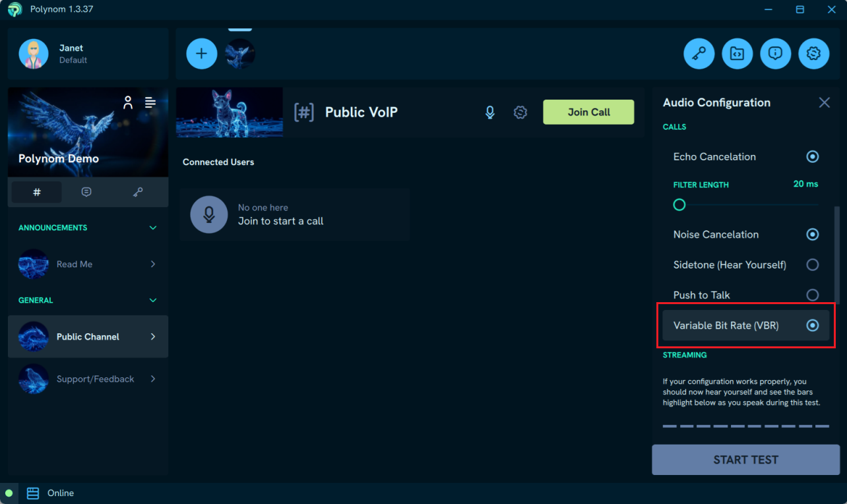Click the gear icon next to Public VoIP
The height and width of the screenshot is (504, 847).
click(520, 112)
